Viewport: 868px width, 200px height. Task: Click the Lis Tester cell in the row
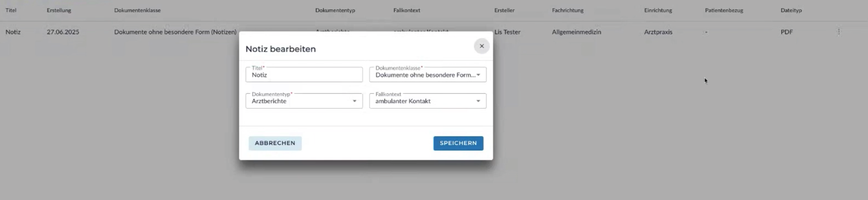pos(507,32)
